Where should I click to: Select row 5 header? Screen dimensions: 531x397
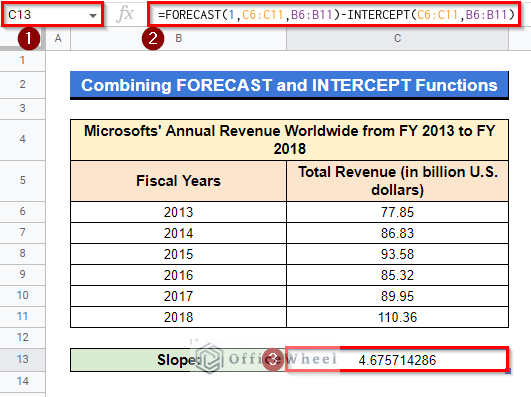(22, 180)
